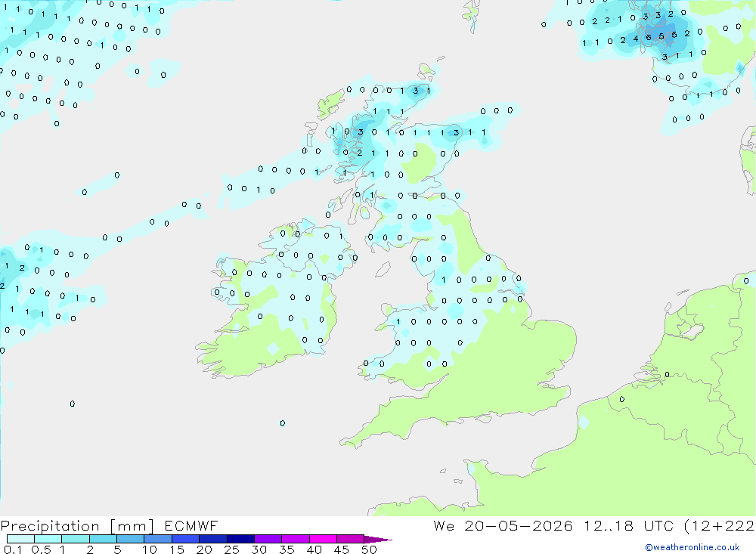
Task: Click the lightest 0.1–0.5 mm legend swatch
Action: pos(20,539)
